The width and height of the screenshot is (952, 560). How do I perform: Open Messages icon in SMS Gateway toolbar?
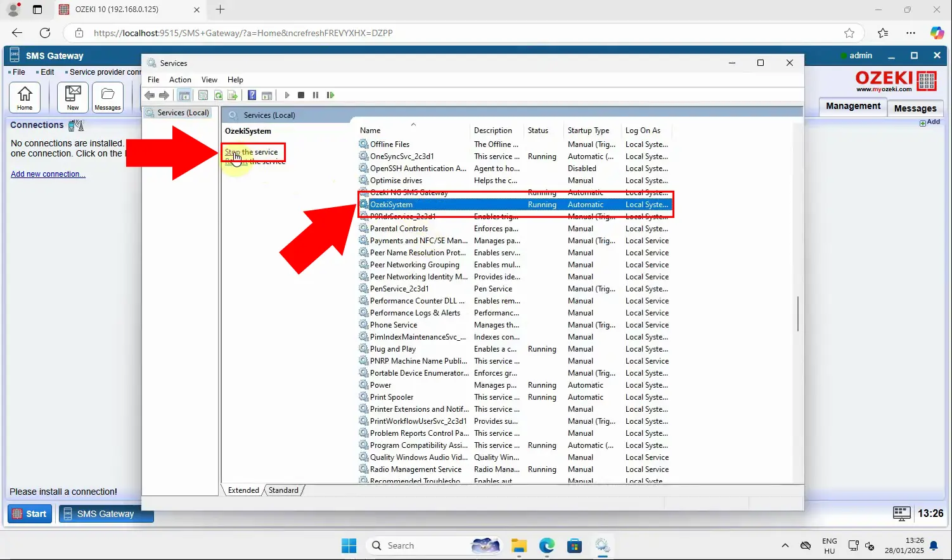click(x=108, y=98)
